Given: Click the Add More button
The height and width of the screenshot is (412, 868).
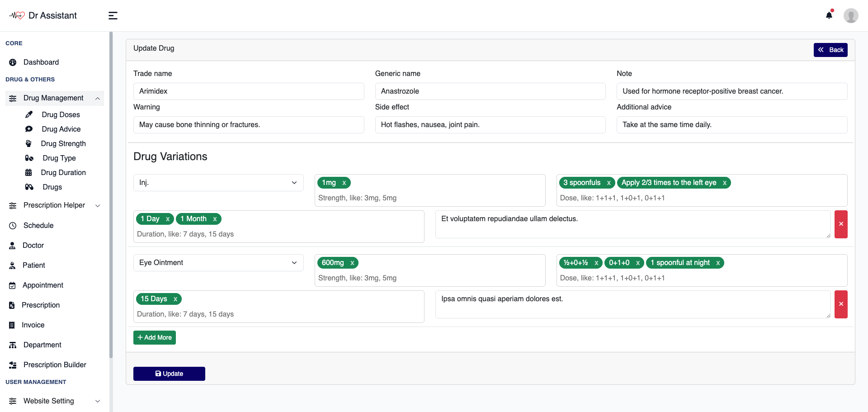Looking at the screenshot, I should [x=155, y=337].
